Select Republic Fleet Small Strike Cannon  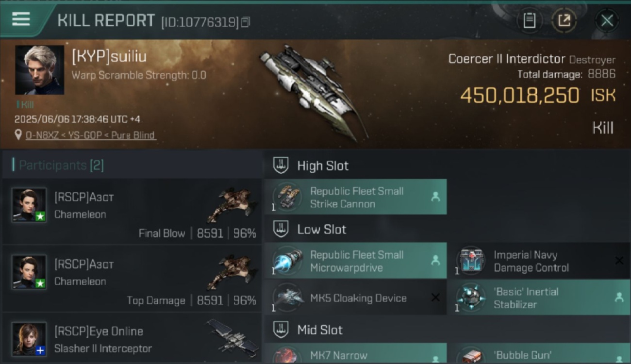(355, 197)
